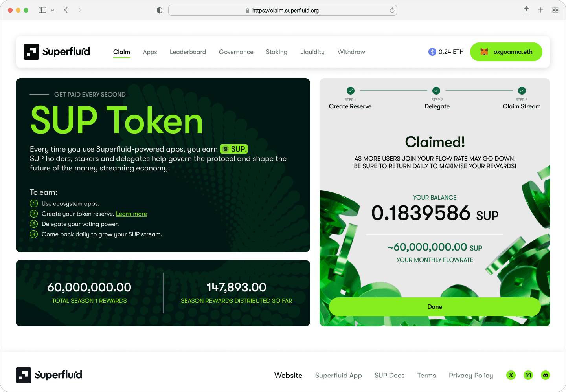This screenshot has width=566, height=392.
Task: Click step 4 circle: Come back daily
Action: point(34,234)
